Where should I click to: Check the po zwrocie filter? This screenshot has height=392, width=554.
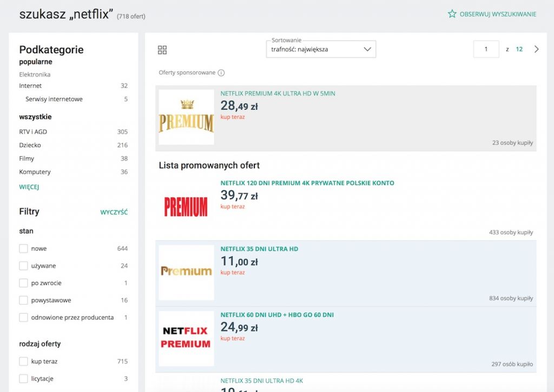23,283
